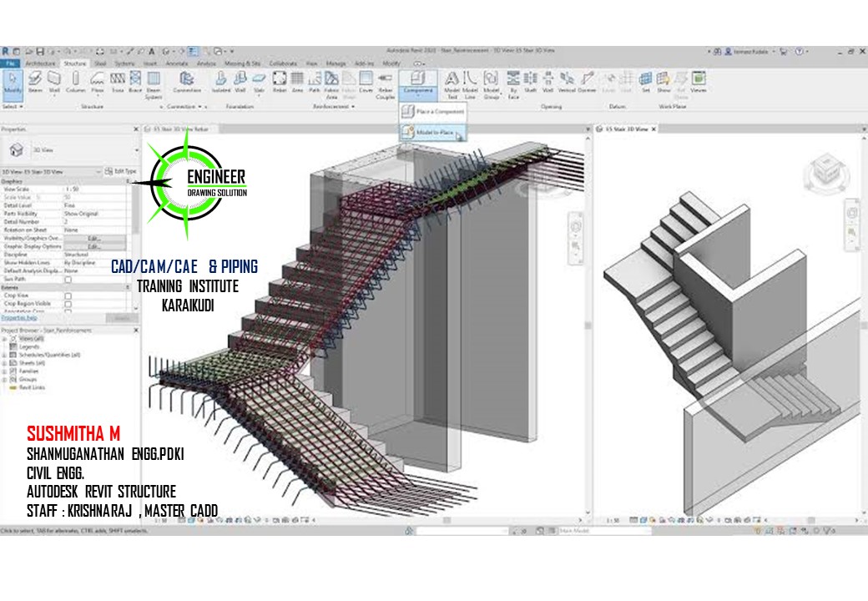Click the Set work plane tool
Image resolution: width=868 pixels, height=601 pixels.
pyautogui.click(x=645, y=82)
